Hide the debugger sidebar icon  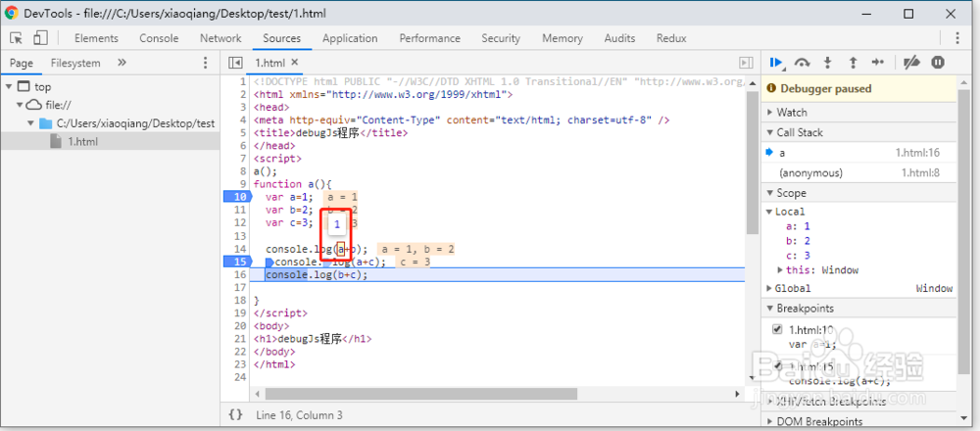746,63
